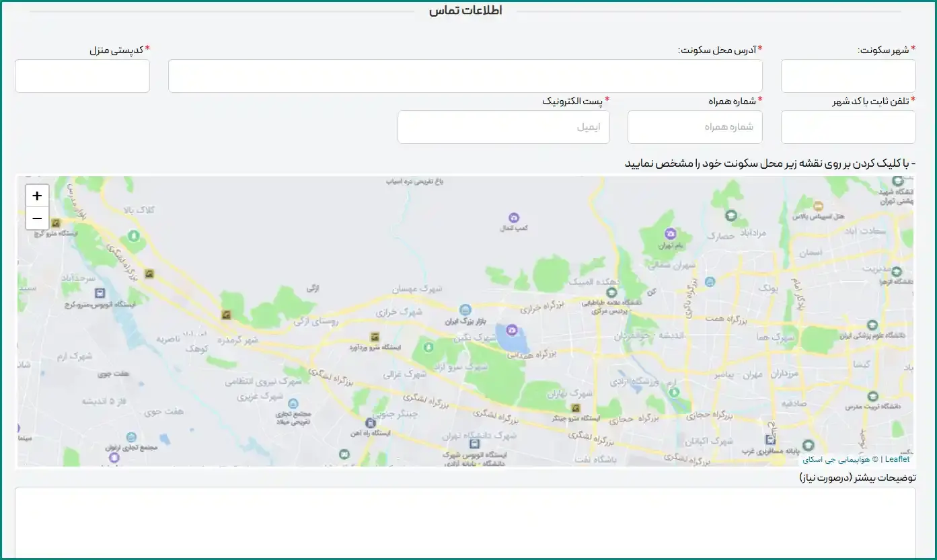Click the بام تهران attraction icon
Viewport: 937px width, 560px height.
click(x=670, y=233)
